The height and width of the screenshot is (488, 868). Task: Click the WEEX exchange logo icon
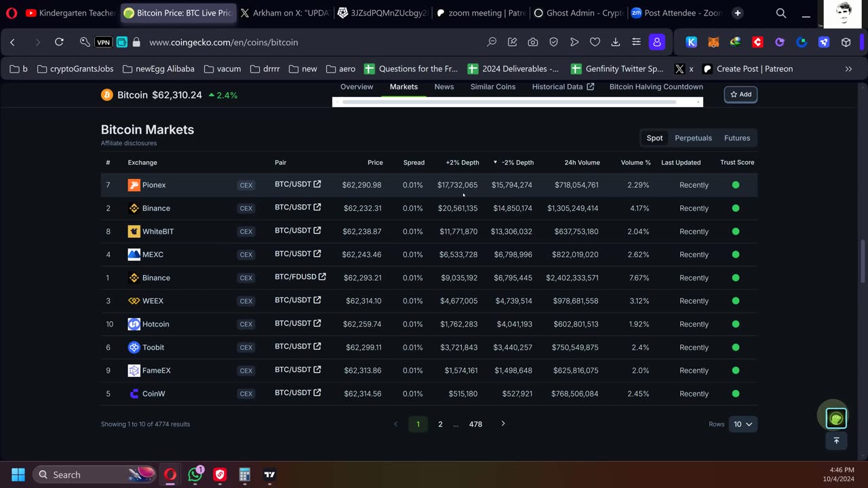pyautogui.click(x=134, y=301)
